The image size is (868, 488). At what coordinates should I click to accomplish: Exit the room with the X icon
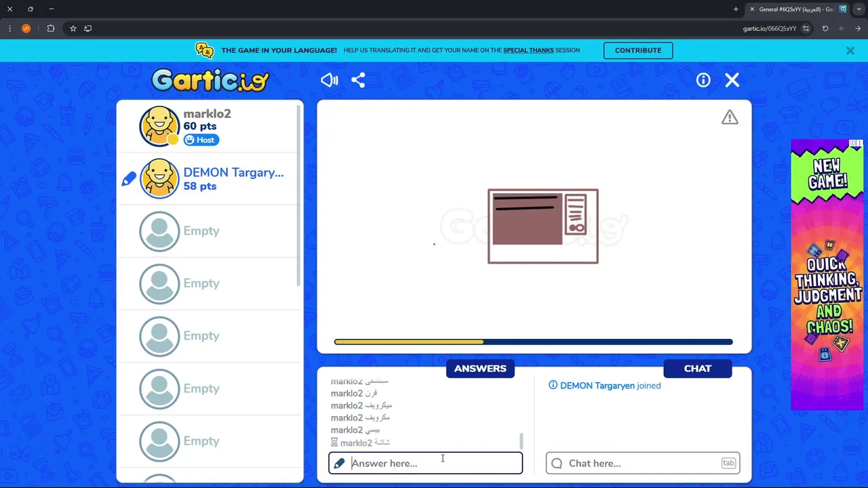[732, 80]
